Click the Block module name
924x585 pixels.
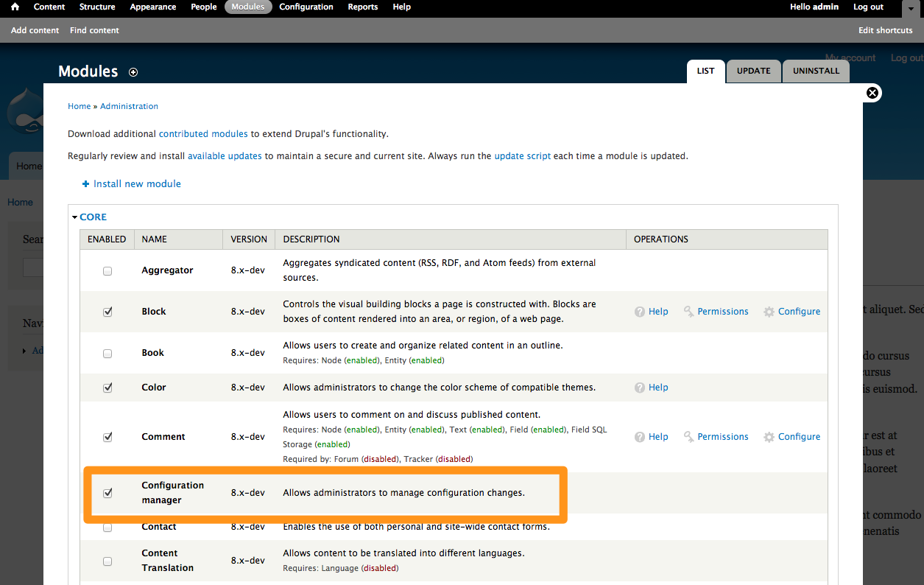tap(154, 312)
